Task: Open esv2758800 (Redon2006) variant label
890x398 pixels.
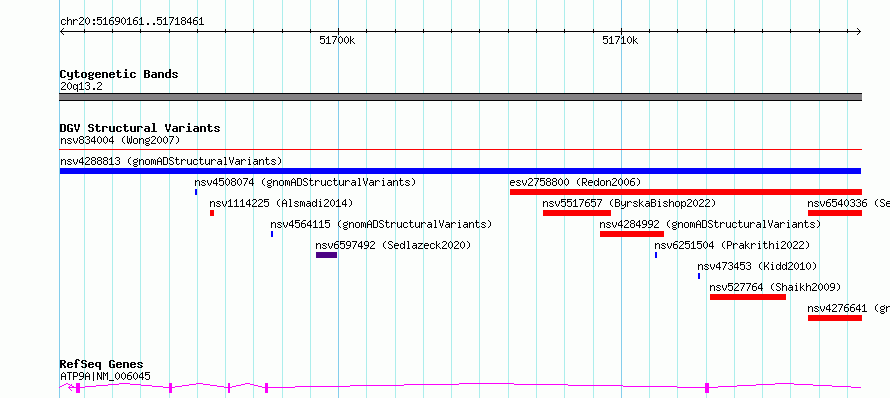Action: coord(575,182)
